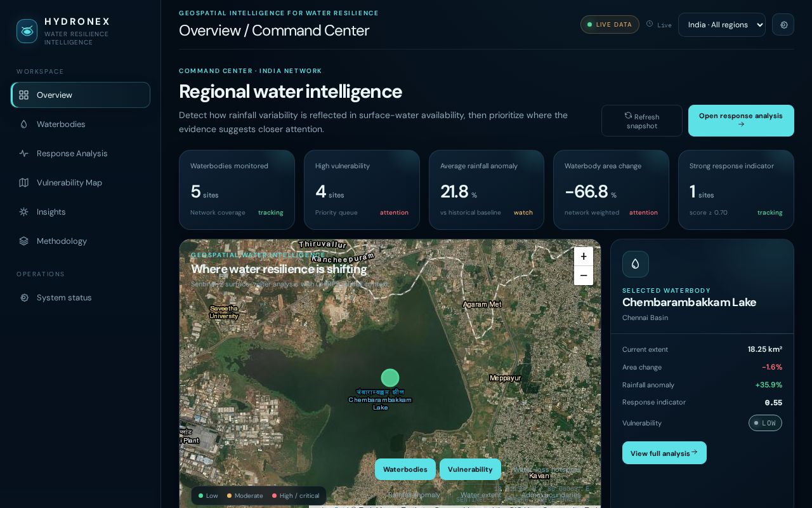
Task: Click the LOW vulnerability badge
Action: pos(765,423)
